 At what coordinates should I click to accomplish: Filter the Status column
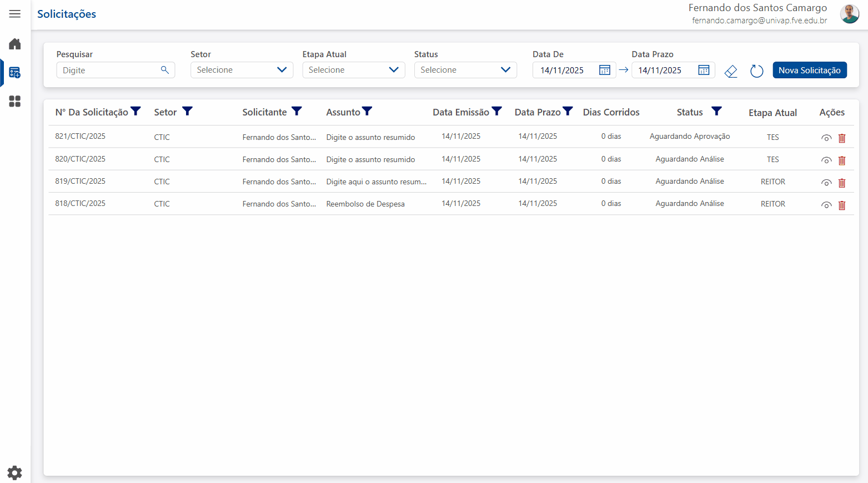coord(717,112)
